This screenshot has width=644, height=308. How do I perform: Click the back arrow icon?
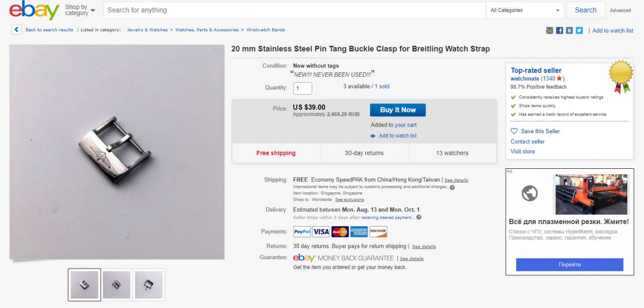click(17, 30)
